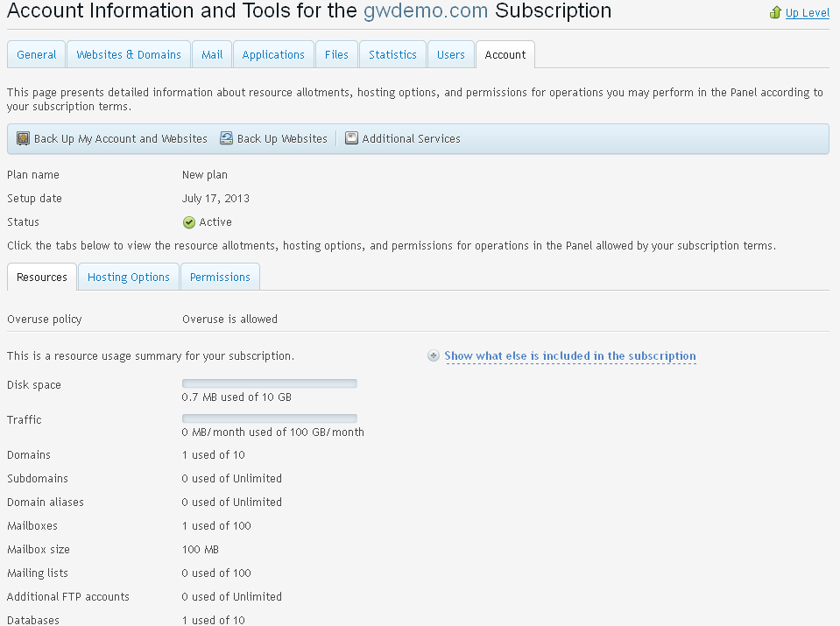Open the Users tab
840x626 pixels.
(x=451, y=54)
